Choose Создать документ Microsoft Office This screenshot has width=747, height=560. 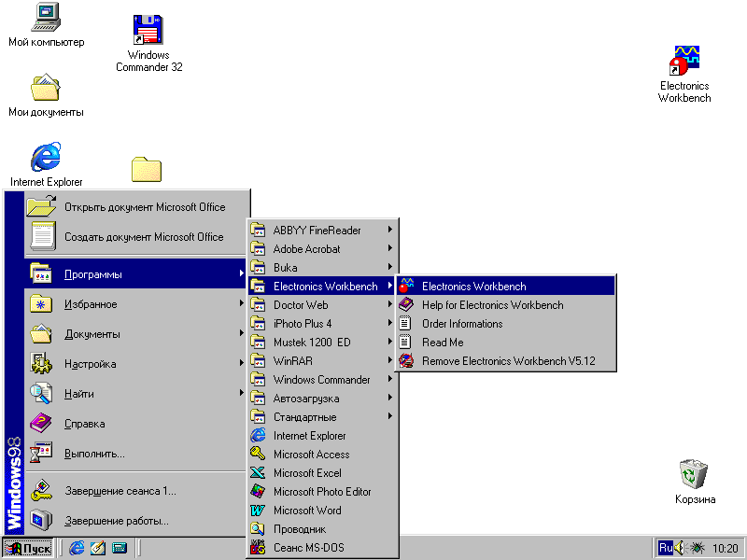[134, 237]
